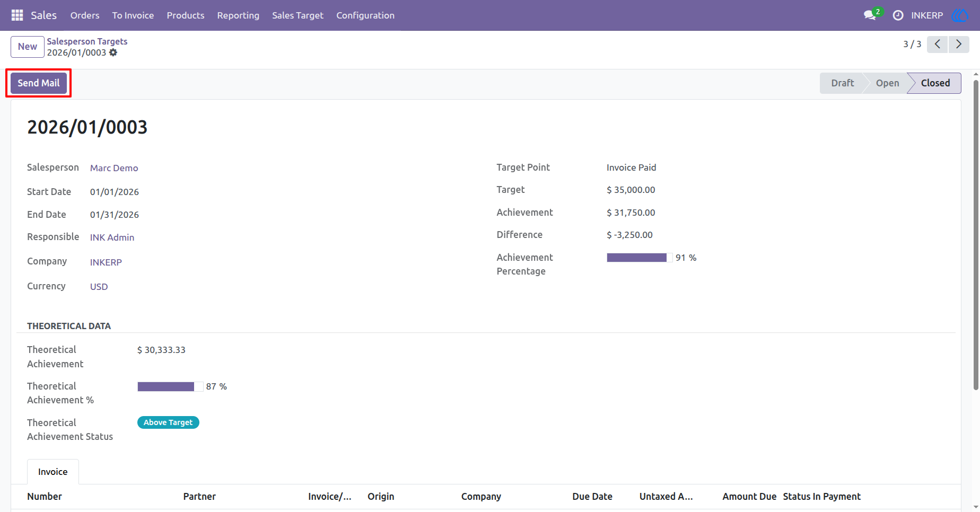Set the status to Open stage
Image resolution: width=980 pixels, height=512 pixels.
(887, 83)
